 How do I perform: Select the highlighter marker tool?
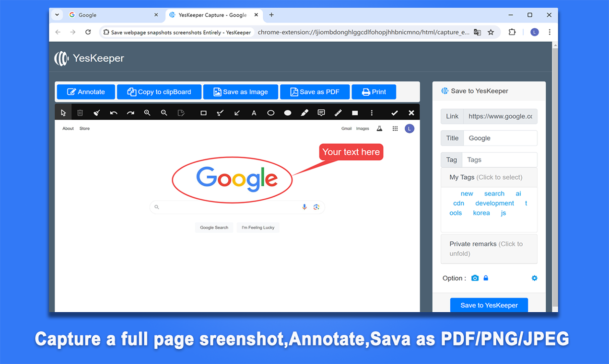[x=304, y=113]
